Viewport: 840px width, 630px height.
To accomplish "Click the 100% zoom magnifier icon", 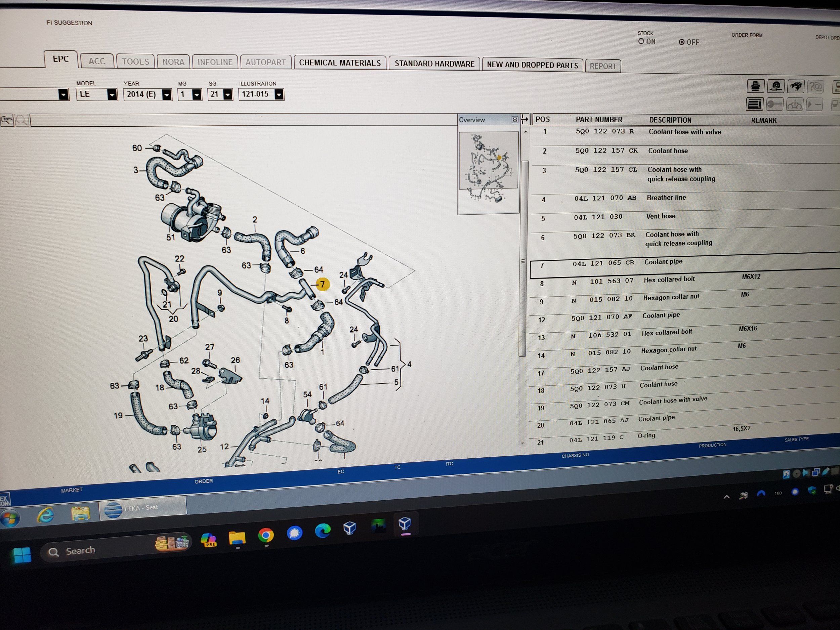I will coord(7,120).
